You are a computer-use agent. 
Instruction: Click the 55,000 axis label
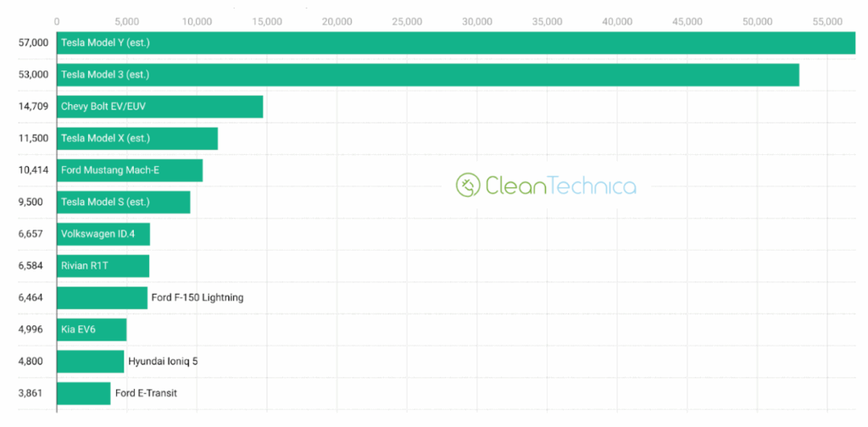827,21
